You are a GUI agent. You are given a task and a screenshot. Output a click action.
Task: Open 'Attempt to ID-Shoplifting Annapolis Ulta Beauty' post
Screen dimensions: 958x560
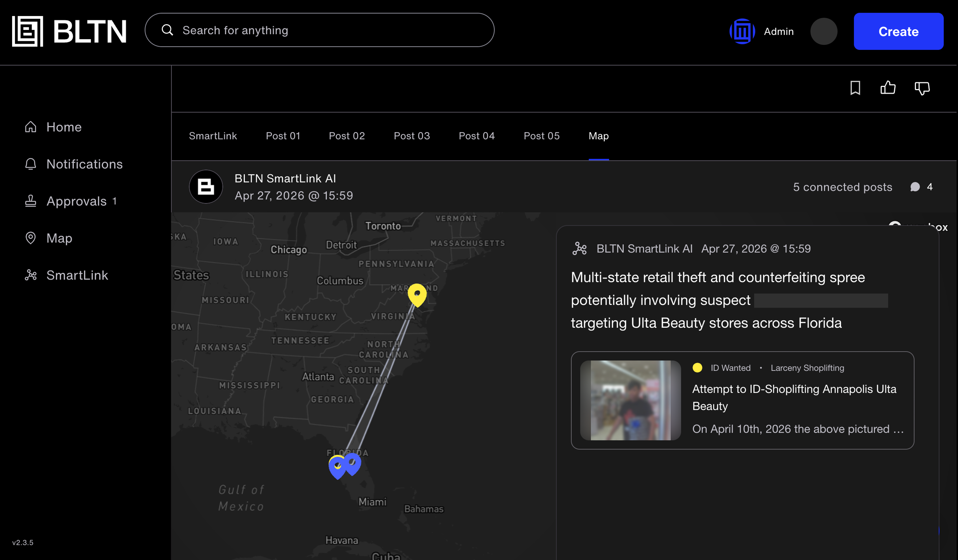coord(794,398)
